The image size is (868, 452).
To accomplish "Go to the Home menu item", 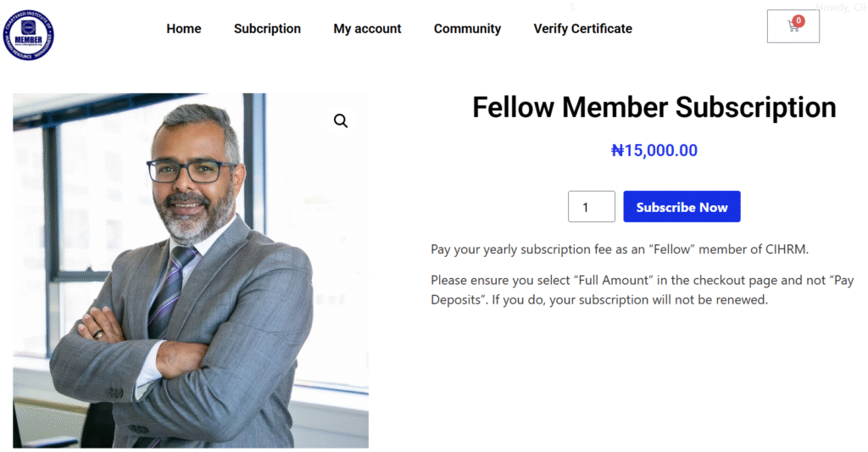I will [x=184, y=29].
